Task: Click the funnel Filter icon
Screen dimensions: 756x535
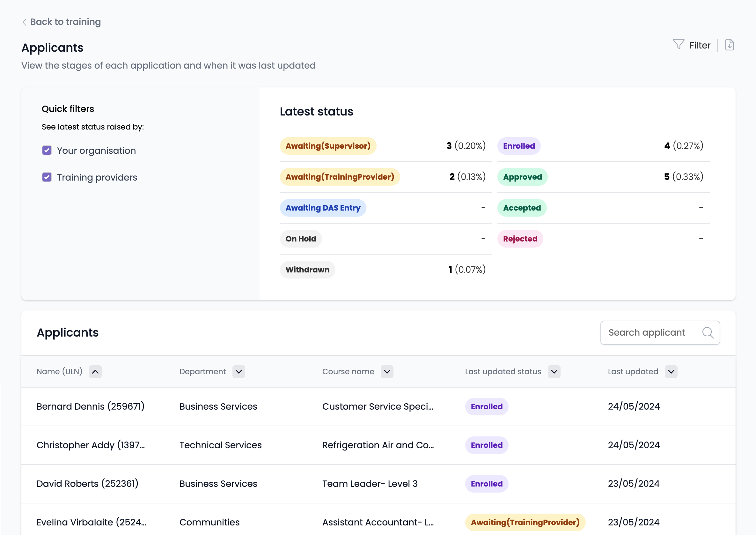Action: [678, 44]
